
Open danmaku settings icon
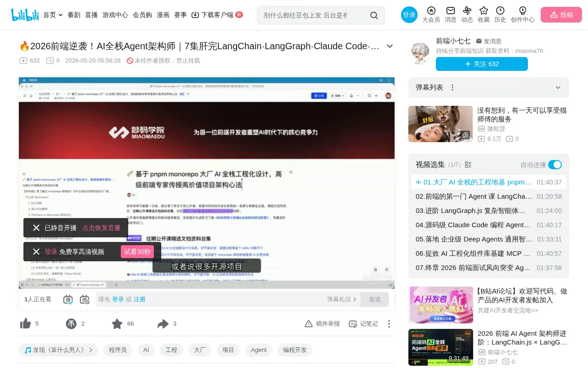click(85, 299)
